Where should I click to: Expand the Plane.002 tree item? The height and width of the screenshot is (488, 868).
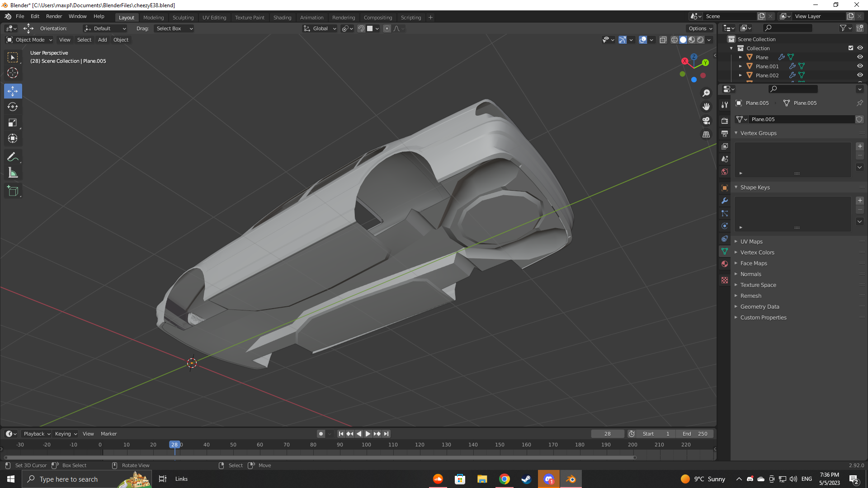point(741,75)
